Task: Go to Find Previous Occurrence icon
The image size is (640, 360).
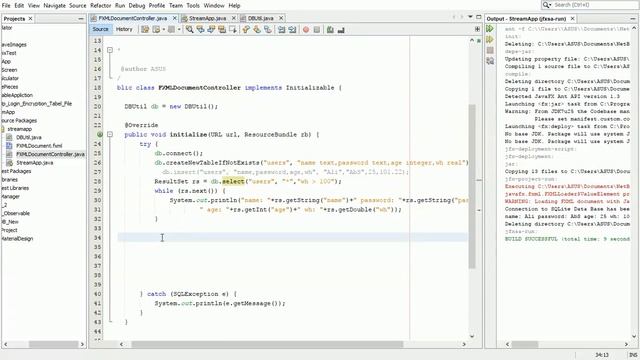Action: [200, 29]
